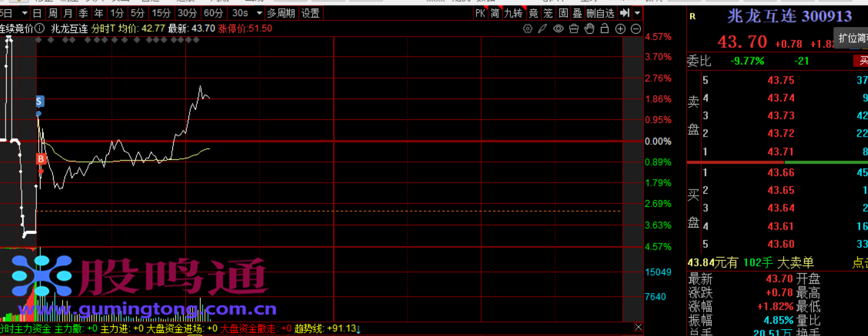868x336 pixels.
Task: Click the 均价: 42.77 average price label
Action: click(x=142, y=28)
